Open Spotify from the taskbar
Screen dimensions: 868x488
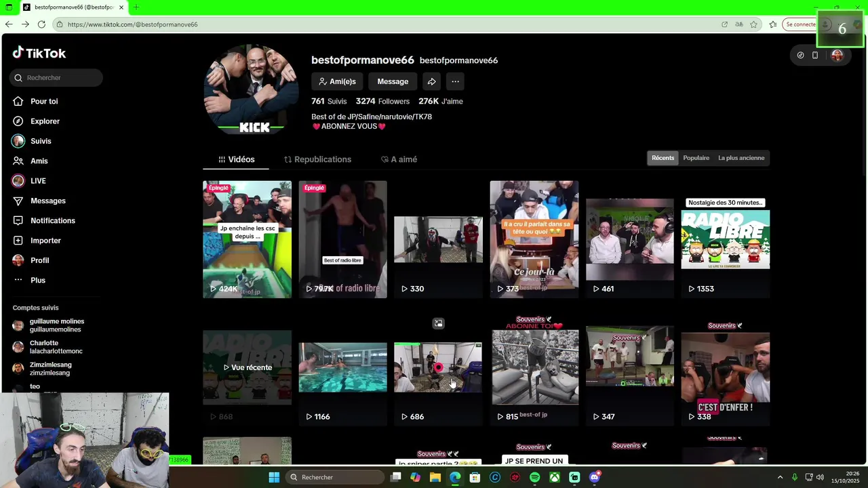click(x=534, y=477)
